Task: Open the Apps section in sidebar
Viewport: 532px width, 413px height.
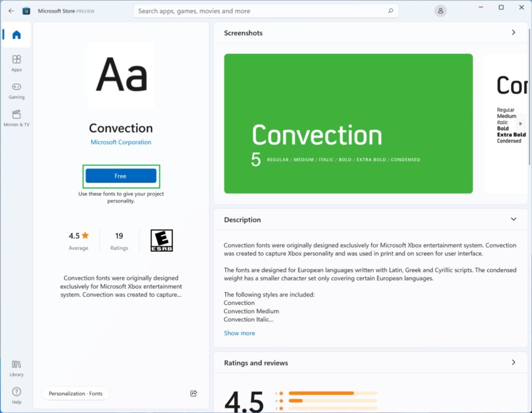Action: pos(16,63)
